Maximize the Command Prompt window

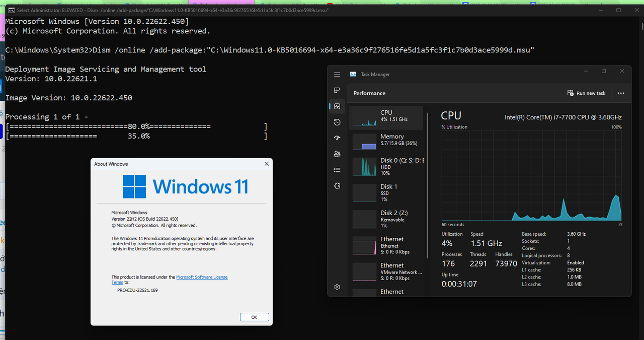coord(618,10)
